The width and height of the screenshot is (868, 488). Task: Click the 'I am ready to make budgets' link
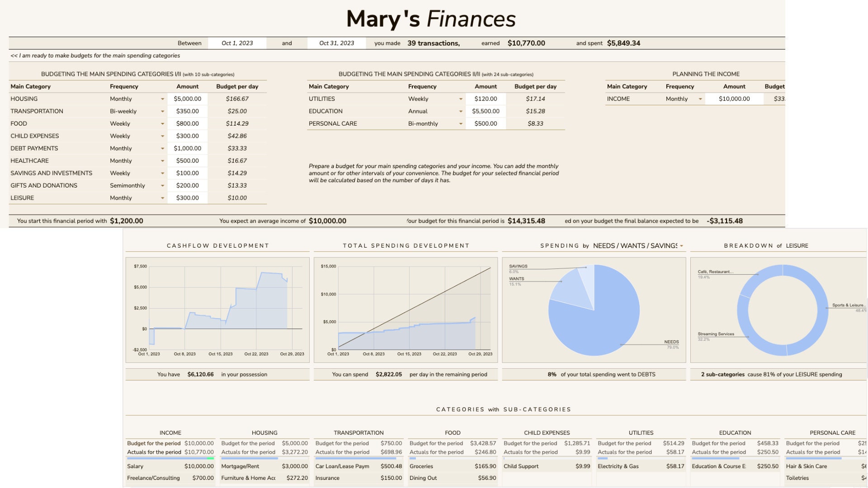[x=95, y=56]
